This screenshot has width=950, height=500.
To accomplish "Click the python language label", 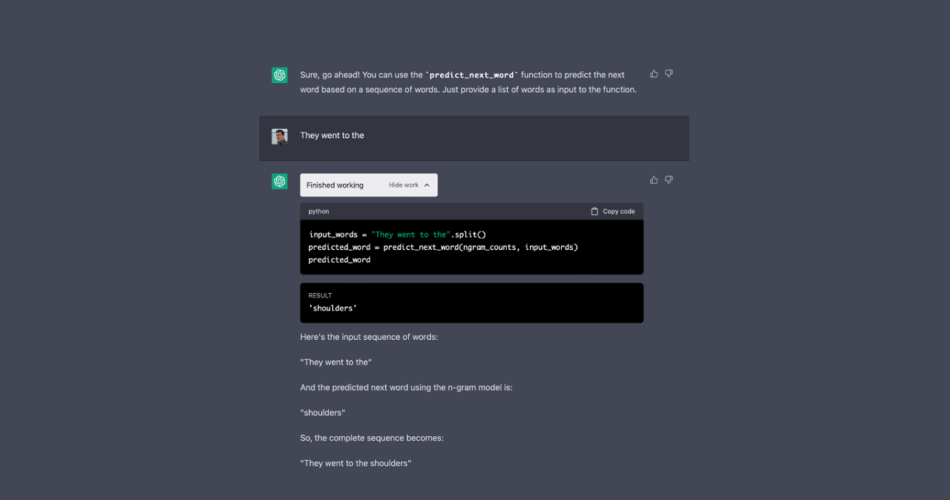I will tap(319, 212).
